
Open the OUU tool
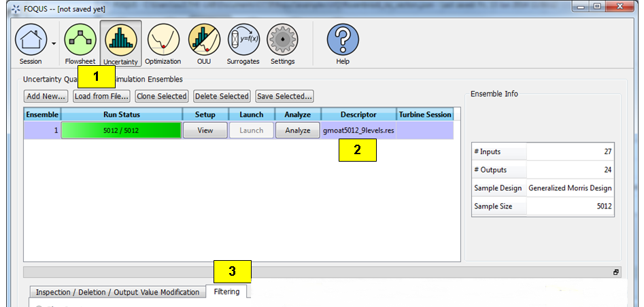coord(204,40)
